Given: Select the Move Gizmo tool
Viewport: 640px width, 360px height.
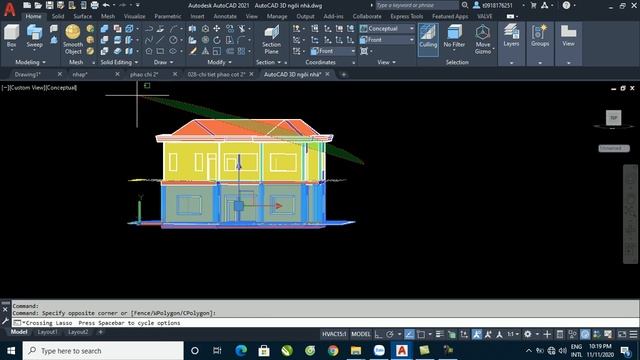Looking at the screenshot, I should [482, 39].
